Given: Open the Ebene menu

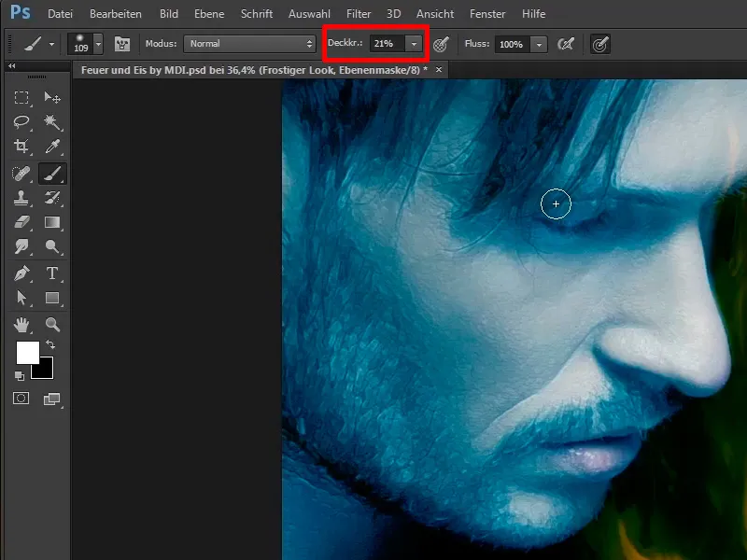Looking at the screenshot, I should click(209, 14).
